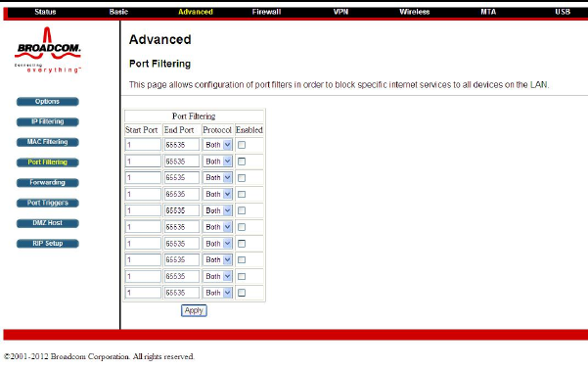
Task: Enable the tenth port filter row checkbox
Action: pos(242,293)
